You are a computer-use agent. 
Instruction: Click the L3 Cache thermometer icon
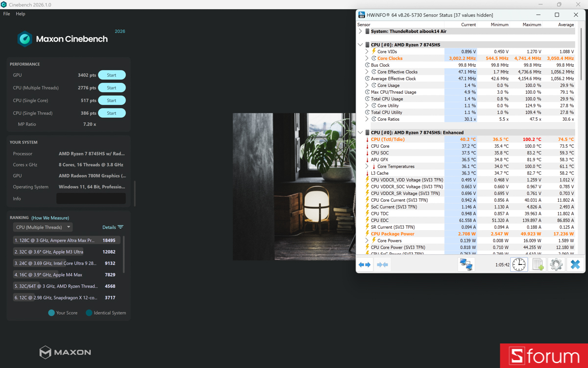(x=367, y=173)
